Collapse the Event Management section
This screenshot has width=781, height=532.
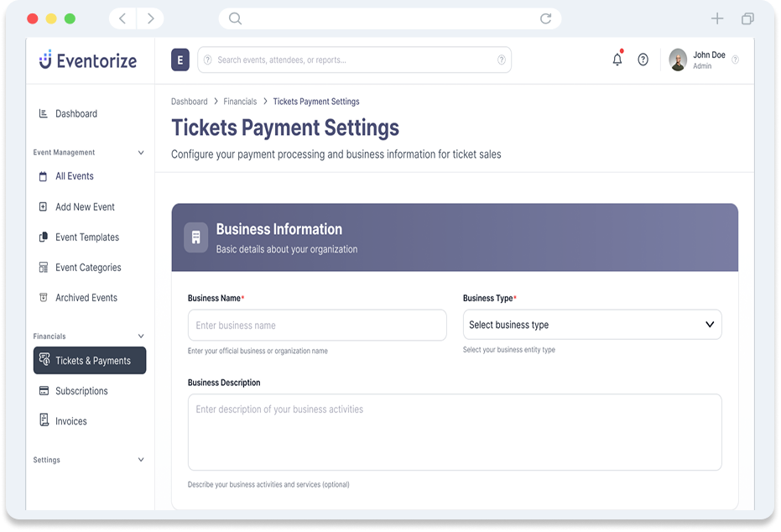(140, 153)
